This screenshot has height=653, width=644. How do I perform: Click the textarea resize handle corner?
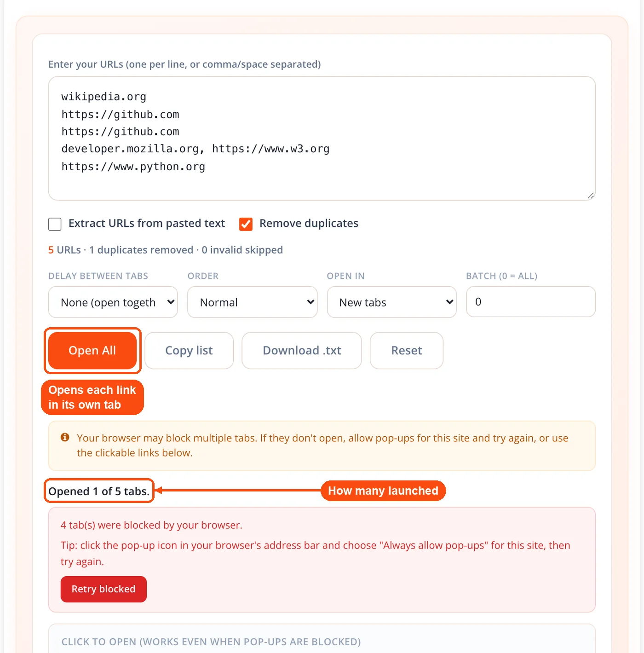tap(591, 196)
